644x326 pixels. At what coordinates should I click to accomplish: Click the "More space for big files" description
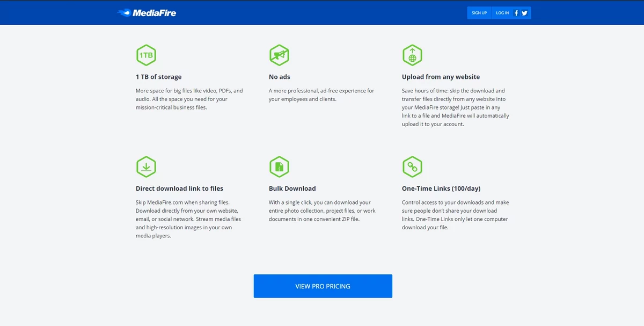pos(189,99)
